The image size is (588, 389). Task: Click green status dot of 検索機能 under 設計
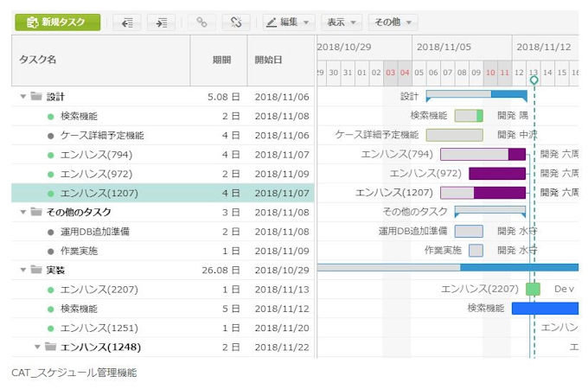51,116
